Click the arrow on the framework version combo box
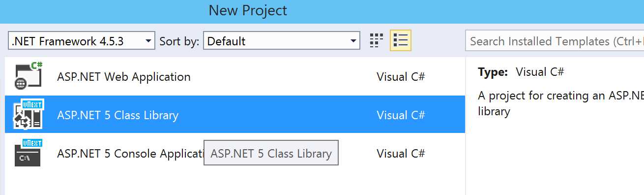The height and width of the screenshot is (195, 644). 147,41
